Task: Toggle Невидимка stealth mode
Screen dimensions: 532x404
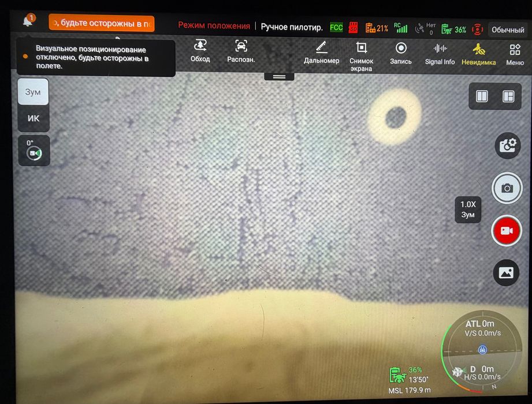Action: pos(478,55)
